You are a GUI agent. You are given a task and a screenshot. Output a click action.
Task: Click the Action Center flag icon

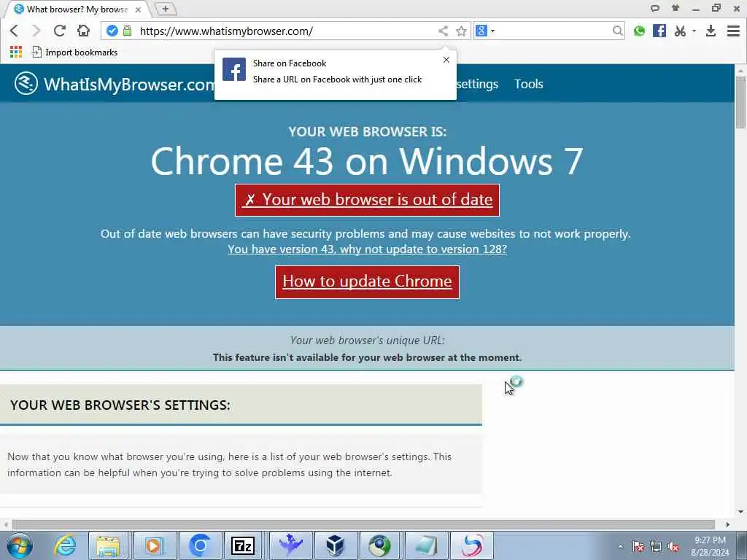point(638,547)
